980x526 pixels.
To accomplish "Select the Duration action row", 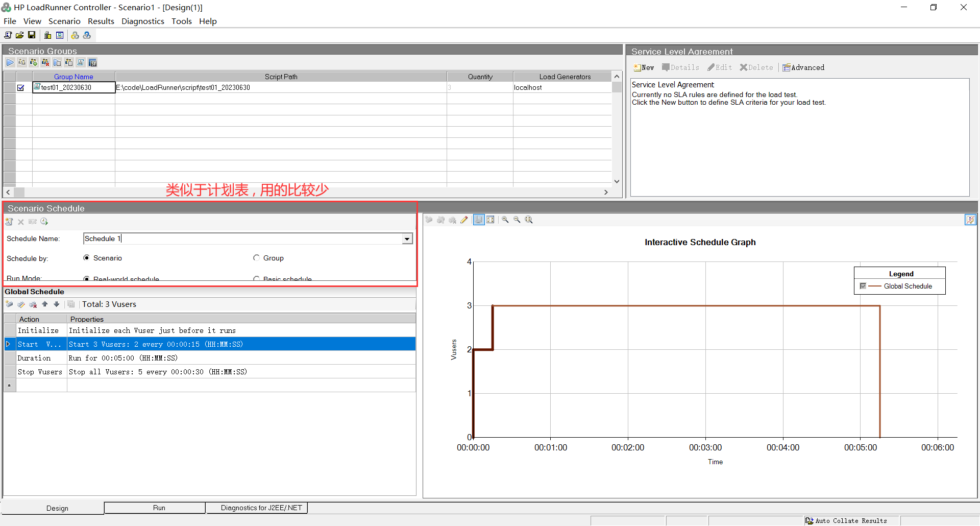I will pos(210,358).
